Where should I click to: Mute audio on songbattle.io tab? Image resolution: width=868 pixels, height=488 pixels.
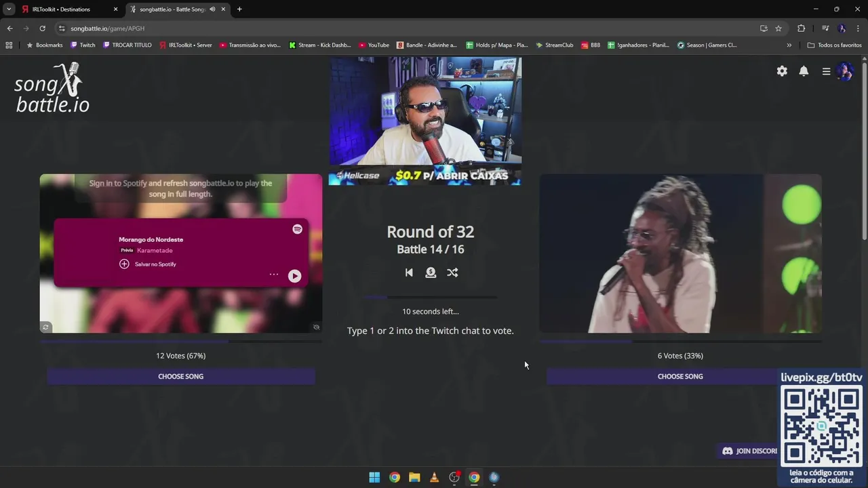[212, 9]
